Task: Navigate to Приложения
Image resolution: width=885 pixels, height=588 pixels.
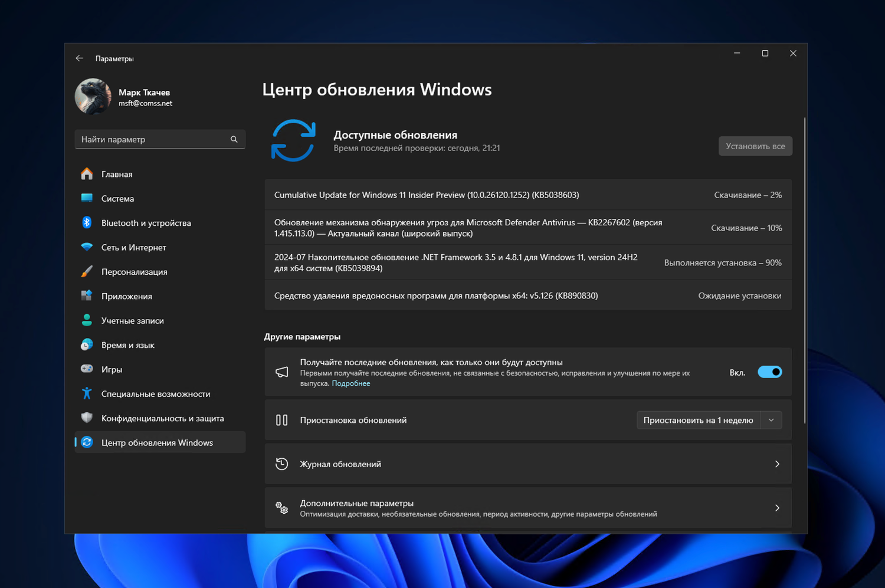Action: (x=160, y=296)
